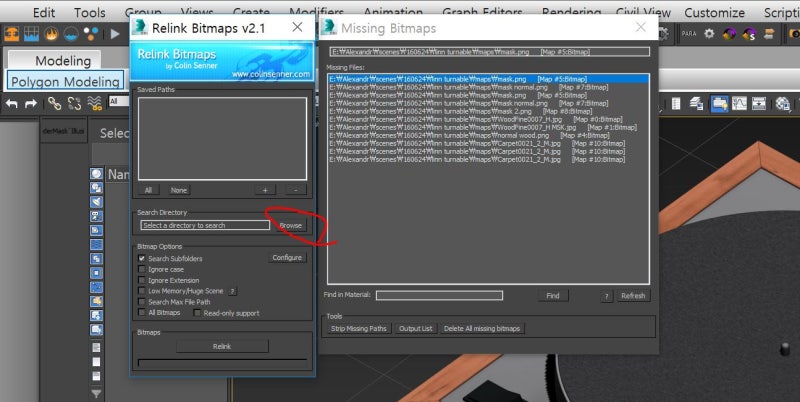Click the purple swirl icon without the S

[x=729, y=34]
